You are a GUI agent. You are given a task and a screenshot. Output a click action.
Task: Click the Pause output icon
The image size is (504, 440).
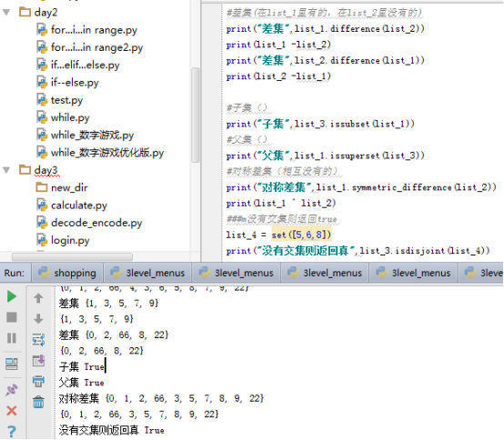coord(12,338)
